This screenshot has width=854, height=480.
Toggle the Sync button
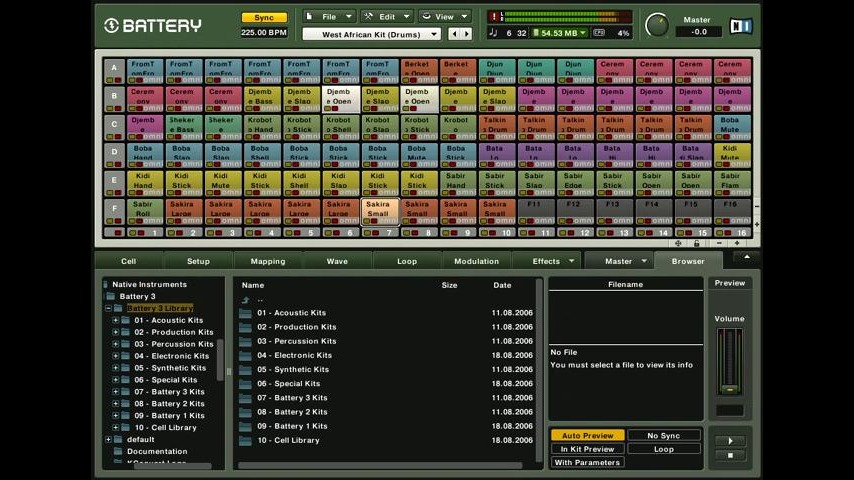(x=264, y=17)
